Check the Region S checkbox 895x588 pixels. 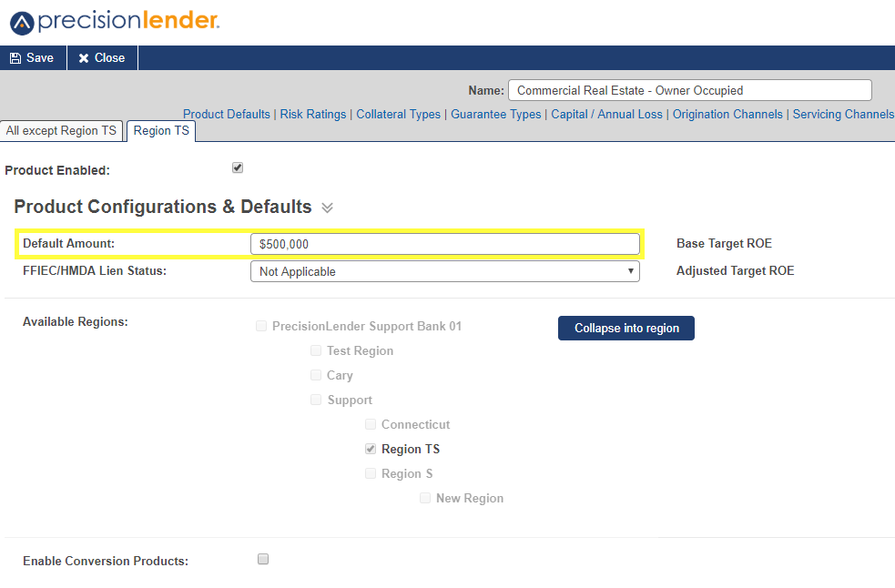click(x=371, y=473)
